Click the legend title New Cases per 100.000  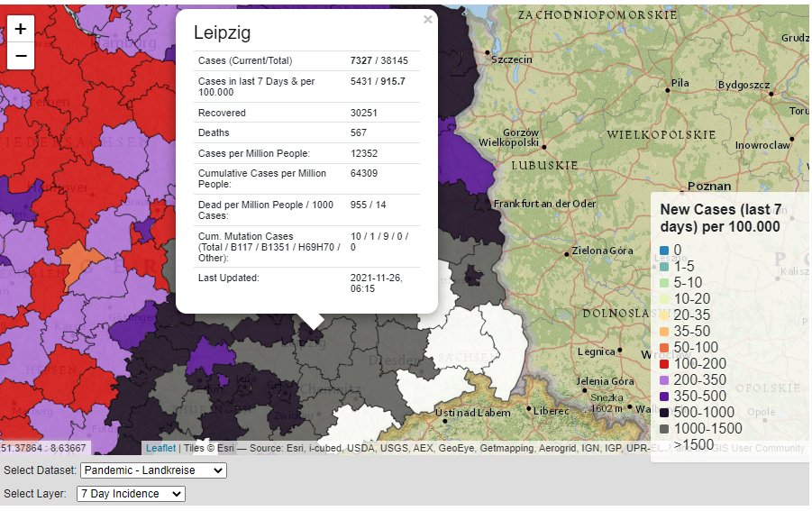click(720, 218)
